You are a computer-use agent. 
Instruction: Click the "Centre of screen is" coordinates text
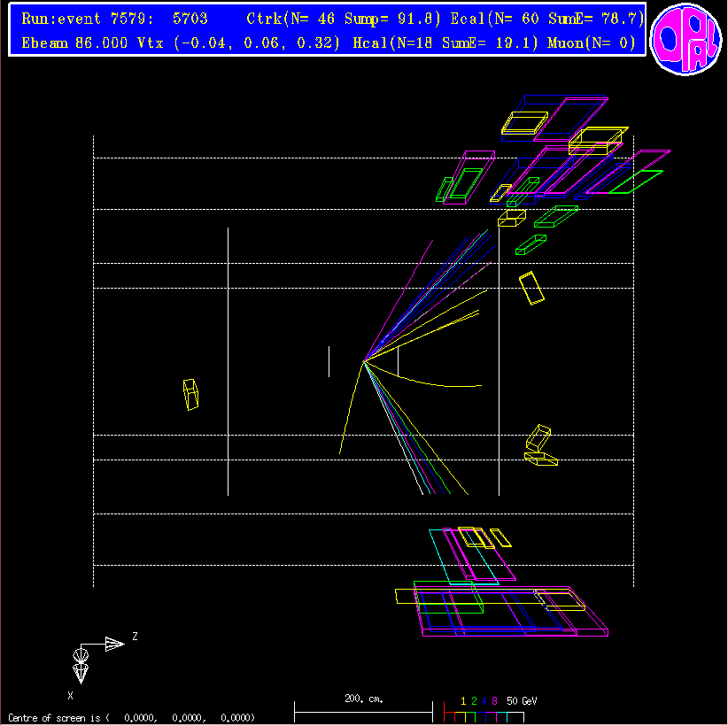(x=131, y=717)
